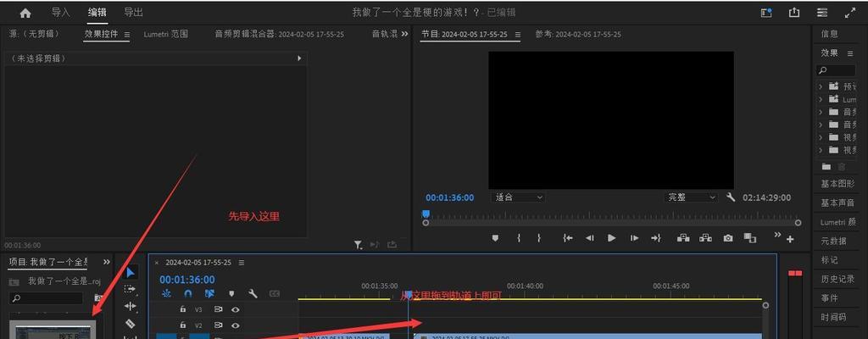Open the Button Editor plus icon
The height and width of the screenshot is (339, 868).
[x=790, y=239]
